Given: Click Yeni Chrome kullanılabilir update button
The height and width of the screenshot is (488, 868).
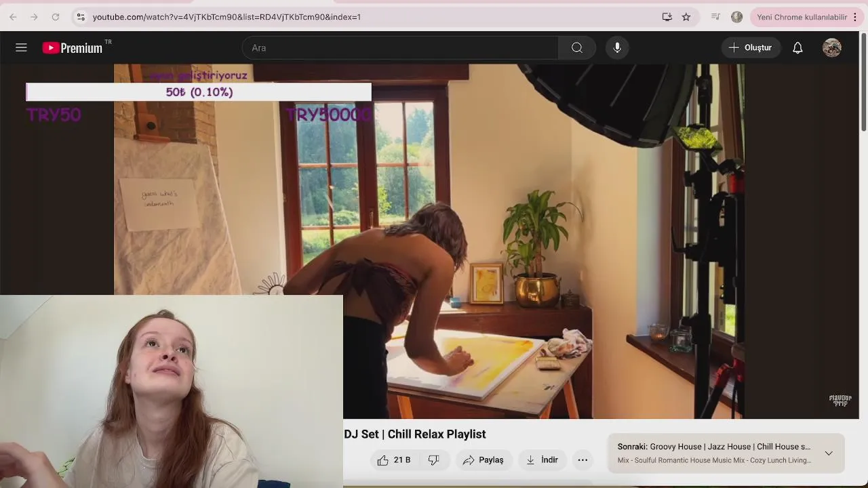Looking at the screenshot, I should pyautogui.click(x=802, y=17).
